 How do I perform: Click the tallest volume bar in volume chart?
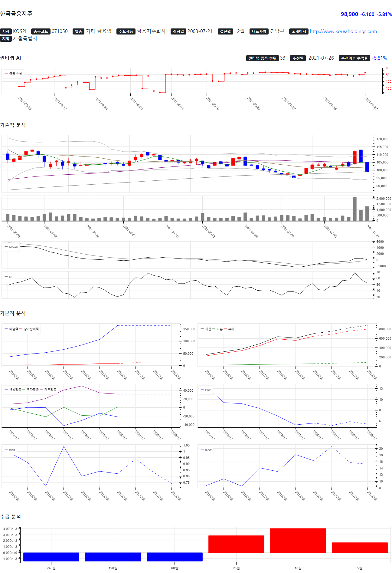pos(355,209)
